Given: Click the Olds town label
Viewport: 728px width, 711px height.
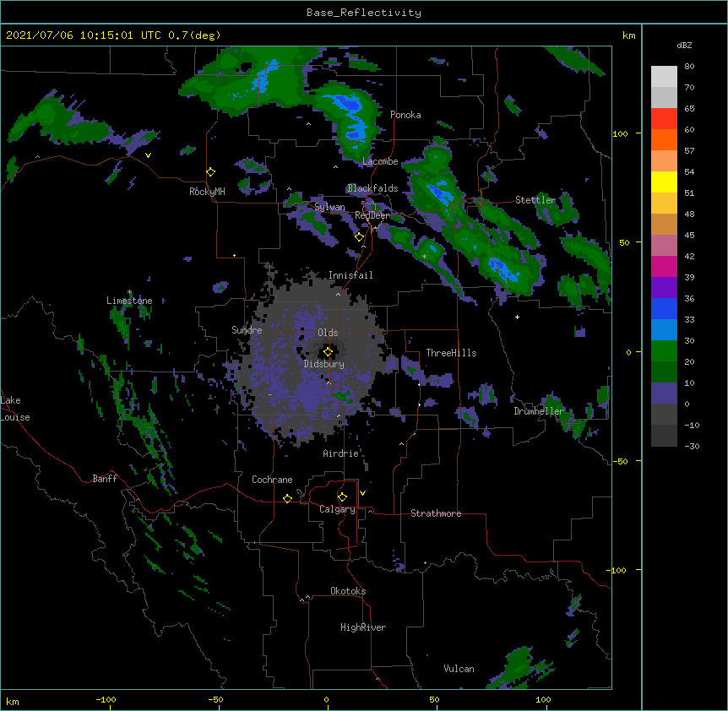Looking at the screenshot, I should [x=328, y=333].
